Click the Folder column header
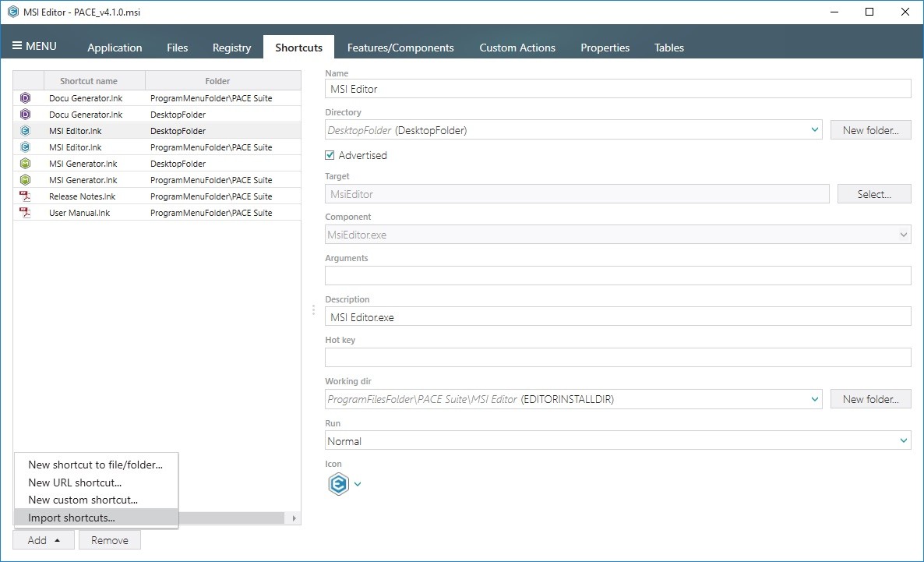 223,81
